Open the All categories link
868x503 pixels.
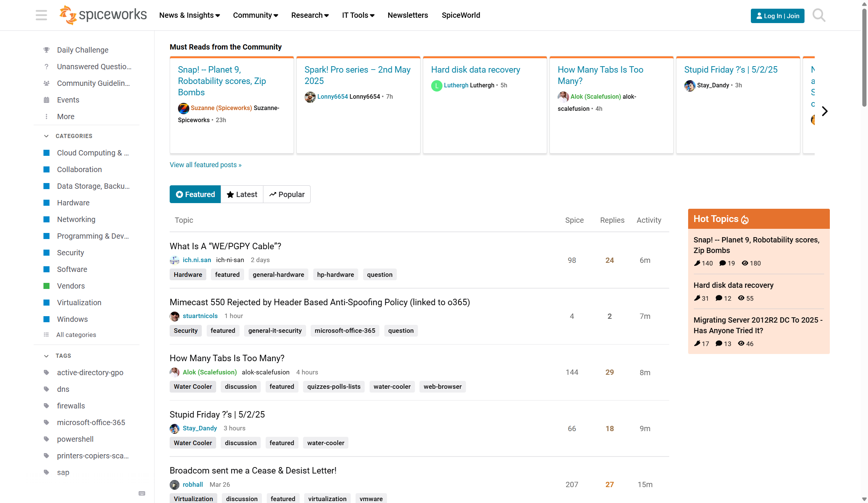coord(76,335)
